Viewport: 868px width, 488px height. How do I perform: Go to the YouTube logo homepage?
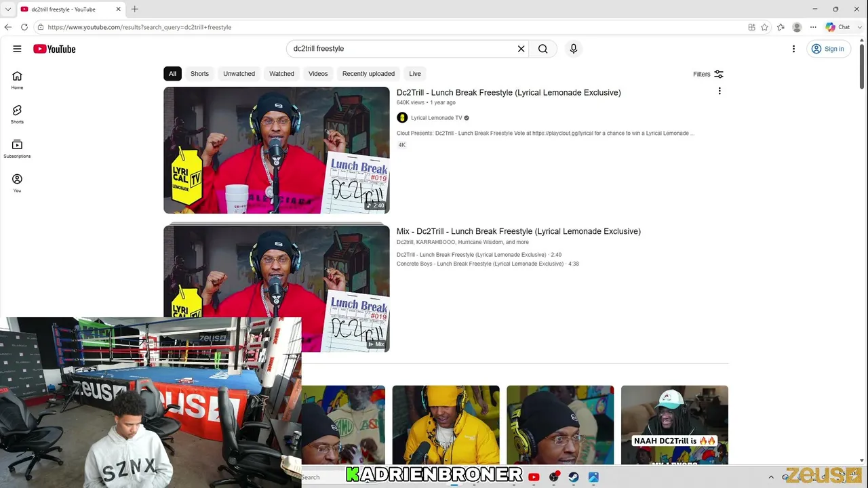tap(54, 49)
